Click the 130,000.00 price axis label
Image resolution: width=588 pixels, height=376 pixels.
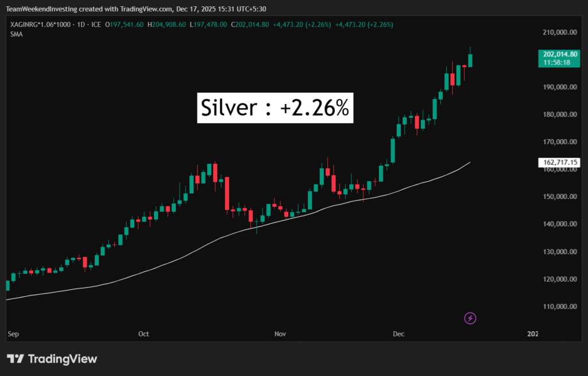[x=558, y=252]
